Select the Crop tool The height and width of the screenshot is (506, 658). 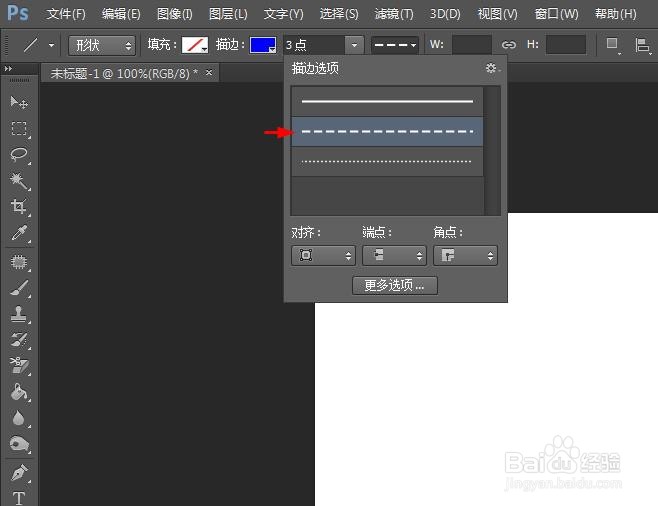point(18,206)
